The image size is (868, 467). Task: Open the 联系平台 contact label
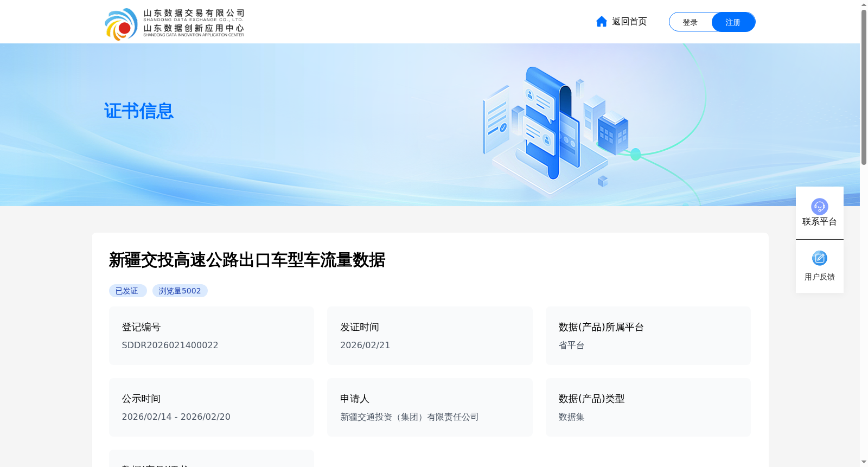pyautogui.click(x=819, y=222)
